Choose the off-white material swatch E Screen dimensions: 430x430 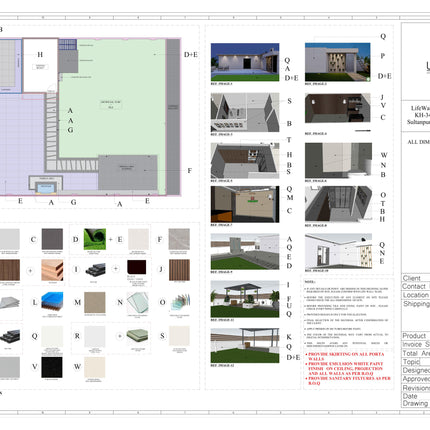138,239
